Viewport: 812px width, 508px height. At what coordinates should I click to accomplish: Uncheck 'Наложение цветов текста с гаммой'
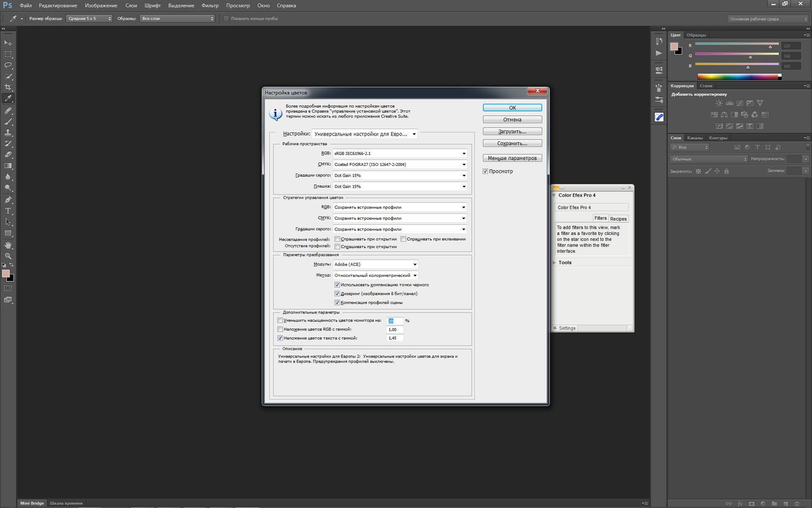point(280,338)
